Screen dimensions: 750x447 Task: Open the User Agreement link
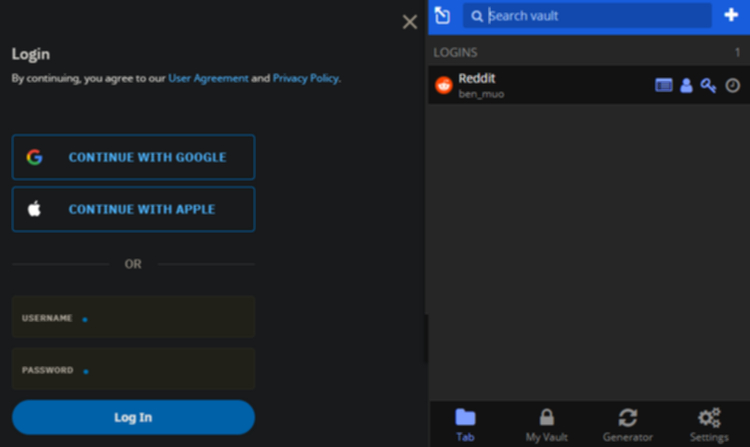208,78
